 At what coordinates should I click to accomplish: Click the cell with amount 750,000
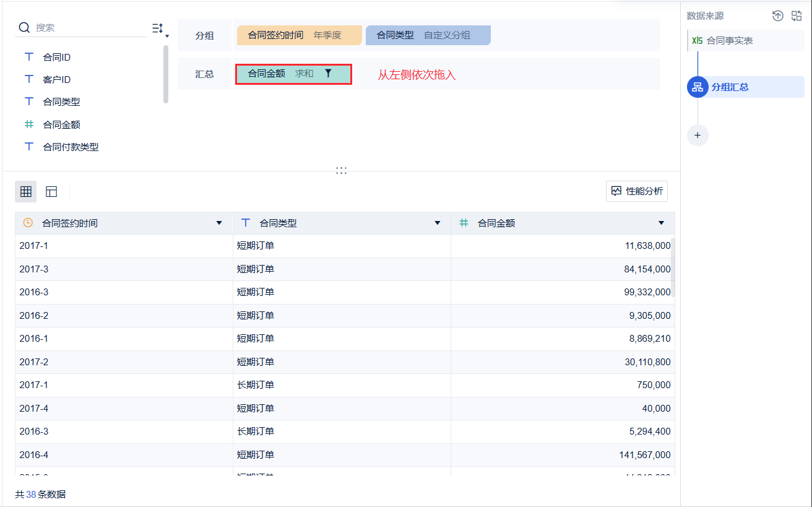(562, 385)
